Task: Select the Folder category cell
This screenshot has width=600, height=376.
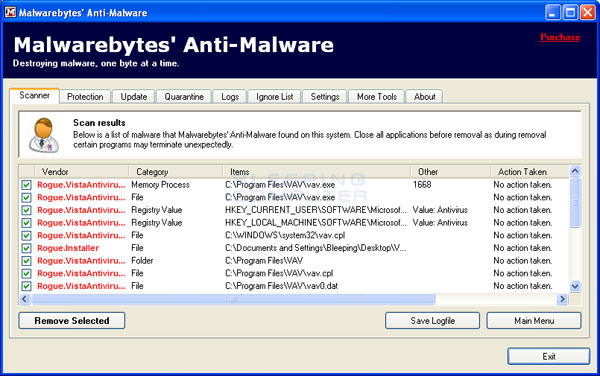Action: pos(142,260)
